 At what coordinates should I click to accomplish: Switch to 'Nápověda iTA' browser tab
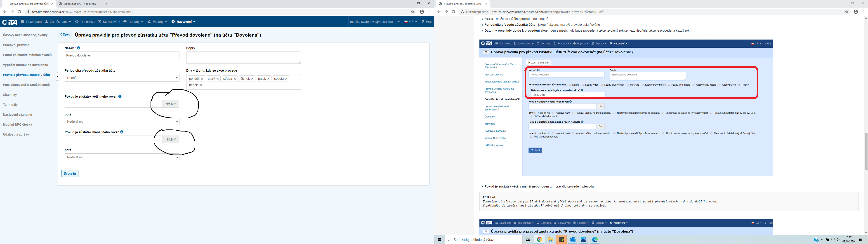click(x=80, y=4)
